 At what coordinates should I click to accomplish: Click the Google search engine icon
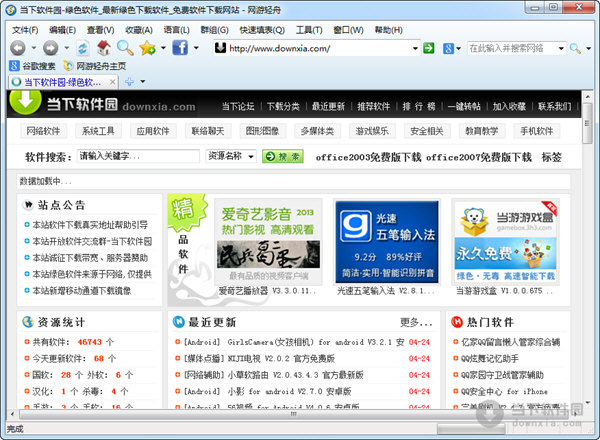coord(448,49)
